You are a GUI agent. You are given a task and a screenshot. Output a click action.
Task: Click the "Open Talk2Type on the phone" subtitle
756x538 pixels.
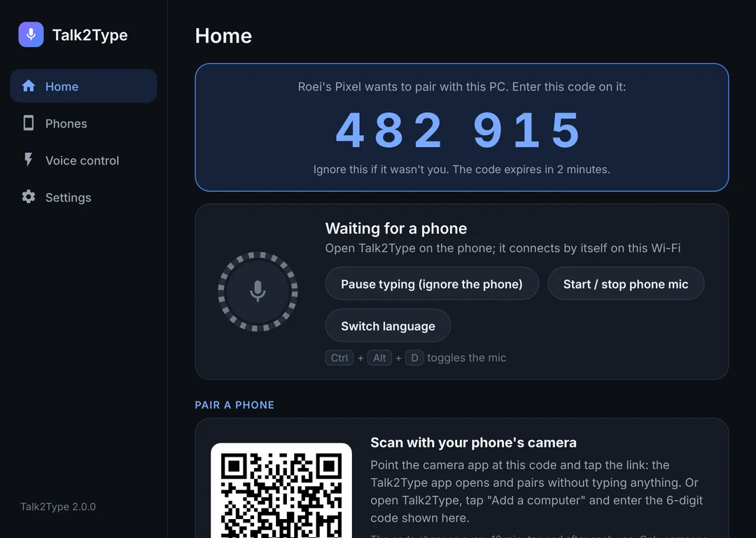[503, 248]
